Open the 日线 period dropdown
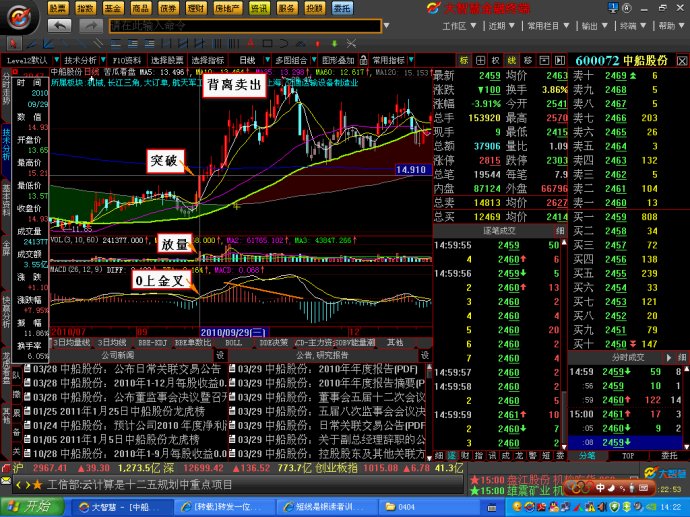The image size is (690, 517). pyautogui.click(x=267, y=60)
